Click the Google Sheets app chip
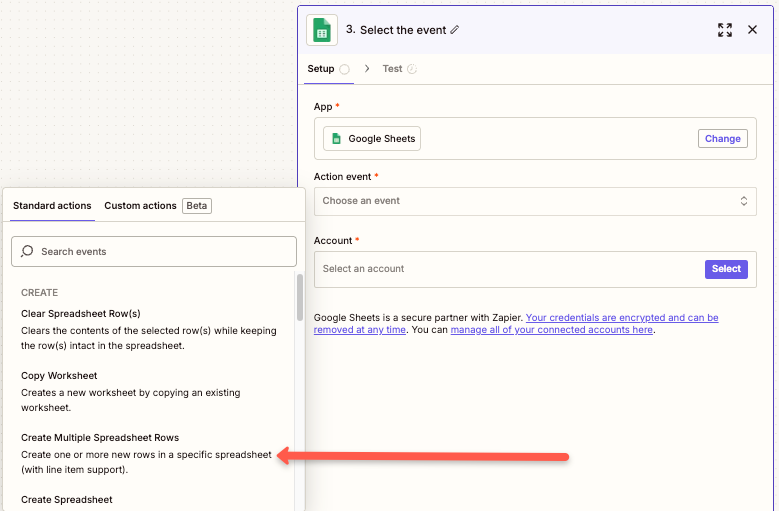This screenshot has width=779, height=511. coord(372,139)
